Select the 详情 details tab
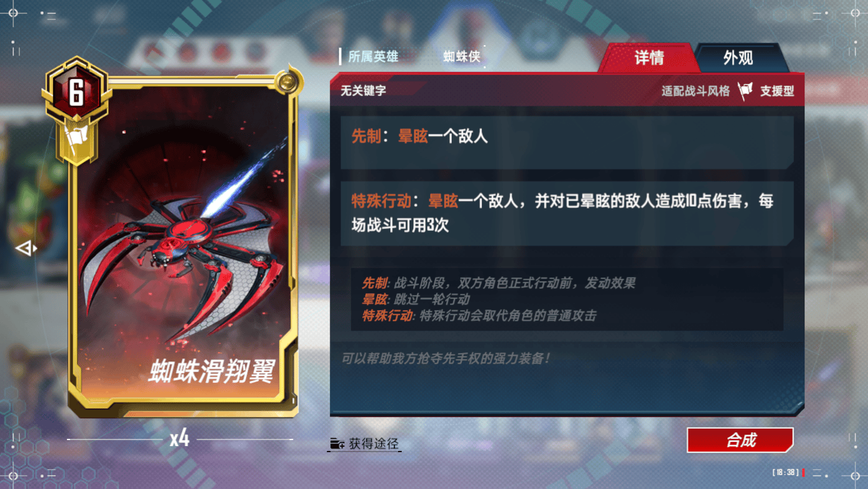The width and height of the screenshot is (868, 489). (x=649, y=58)
